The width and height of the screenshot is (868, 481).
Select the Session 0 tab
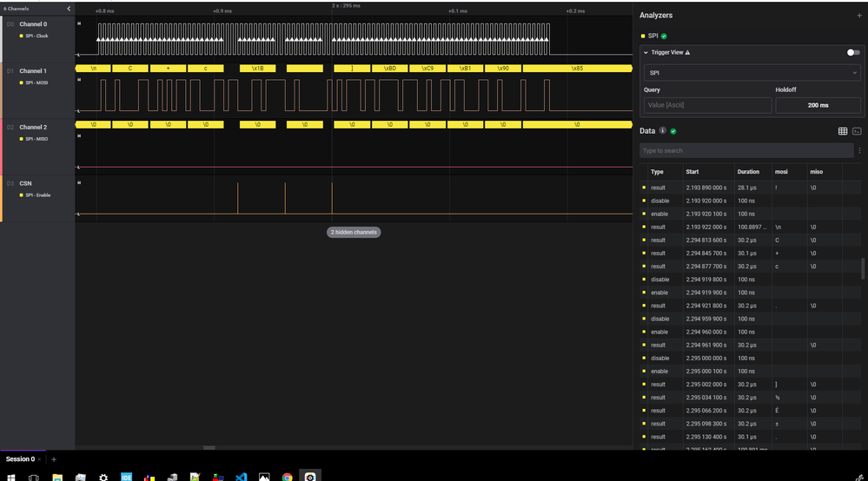coord(21,459)
